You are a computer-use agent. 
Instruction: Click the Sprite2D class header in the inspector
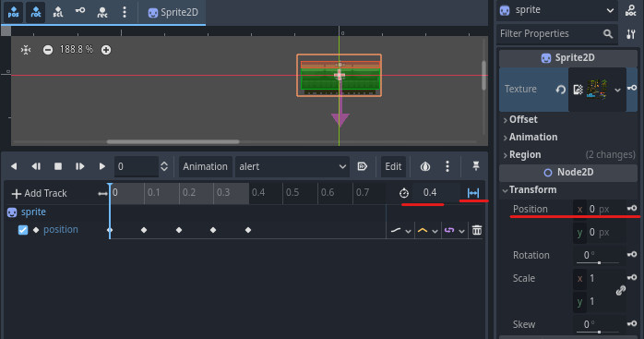[x=568, y=58]
